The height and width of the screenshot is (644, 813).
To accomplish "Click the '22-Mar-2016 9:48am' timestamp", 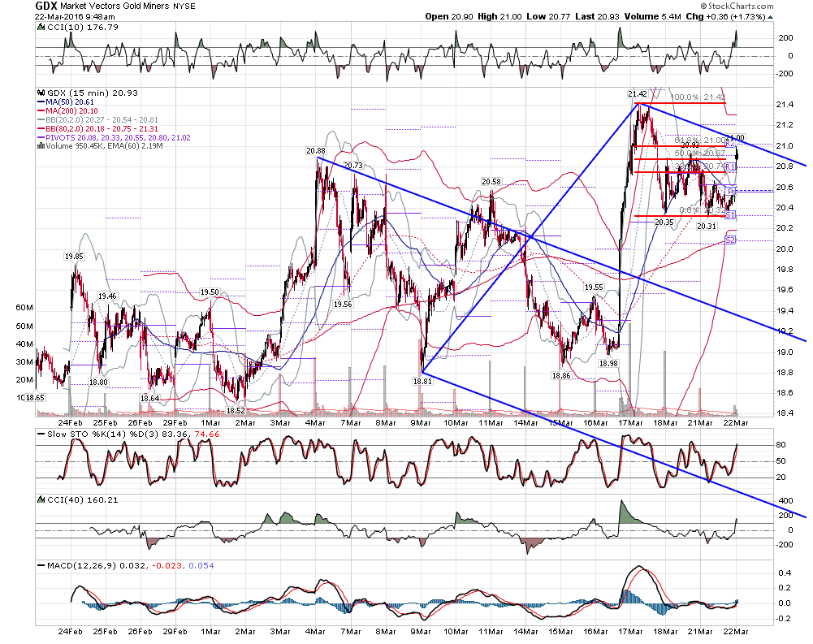I will (x=76, y=16).
